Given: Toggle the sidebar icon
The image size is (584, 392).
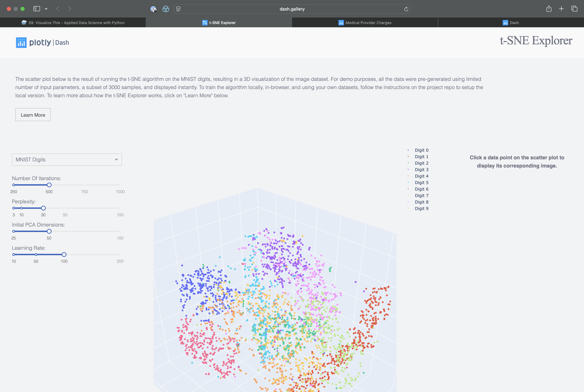Looking at the screenshot, I should pos(37,9).
